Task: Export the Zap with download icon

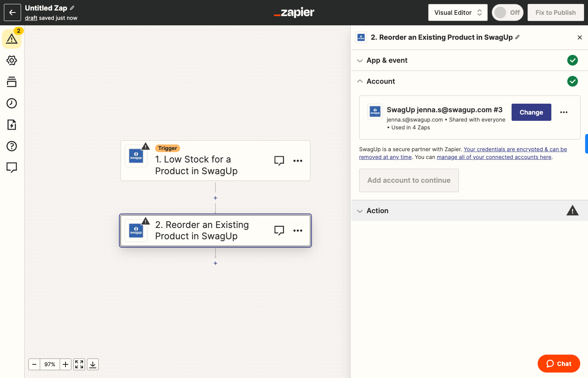Action: [93, 364]
